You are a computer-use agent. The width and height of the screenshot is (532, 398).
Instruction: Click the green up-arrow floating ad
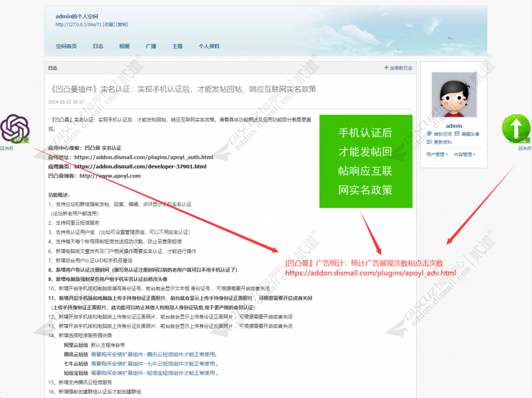516,129
